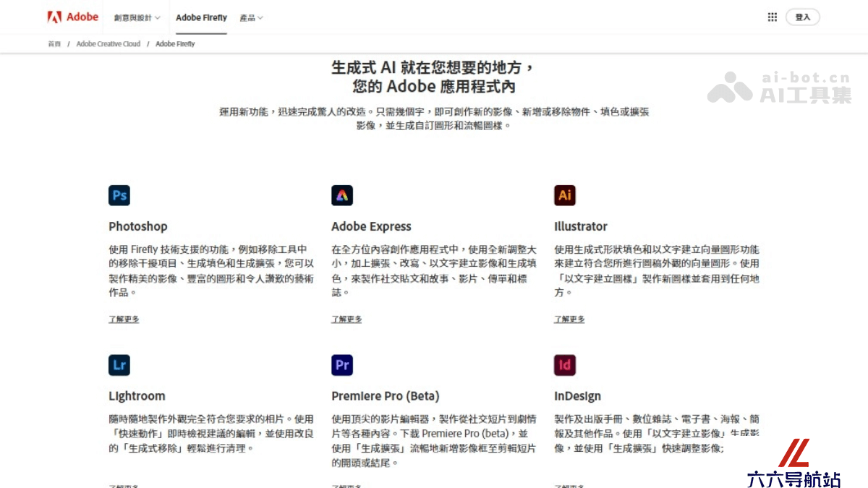Click Lightroom description starting 隨時隨地製作

click(211, 433)
